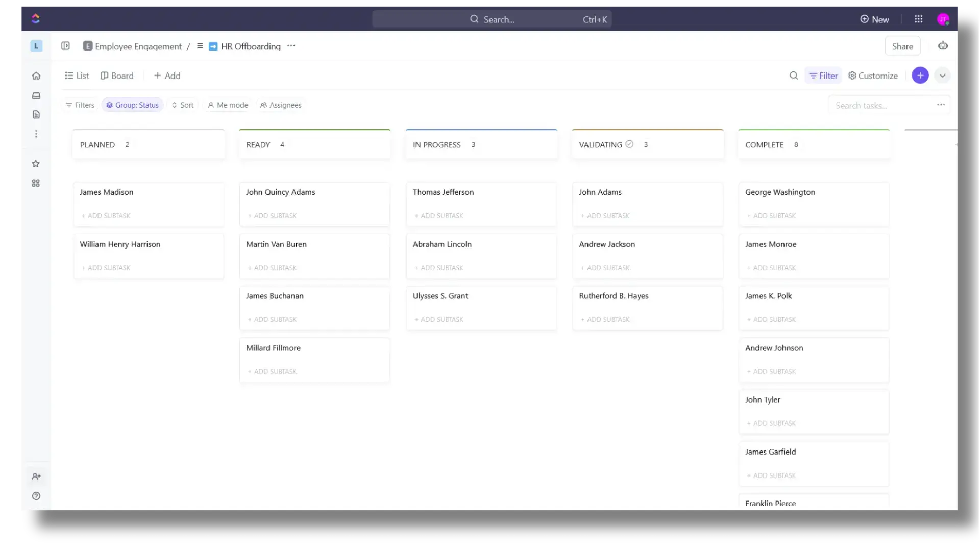Viewport: 980px width, 551px height.
Task: Expand chevron next to purple plus button
Action: point(942,76)
